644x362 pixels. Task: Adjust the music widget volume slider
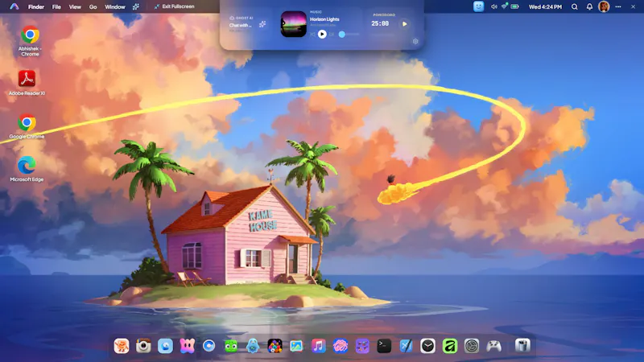(349, 35)
